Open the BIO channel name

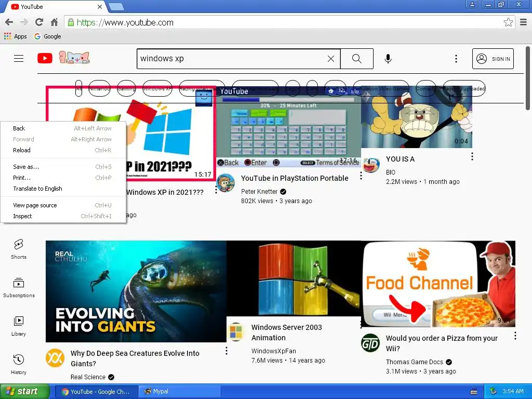[x=391, y=172]
